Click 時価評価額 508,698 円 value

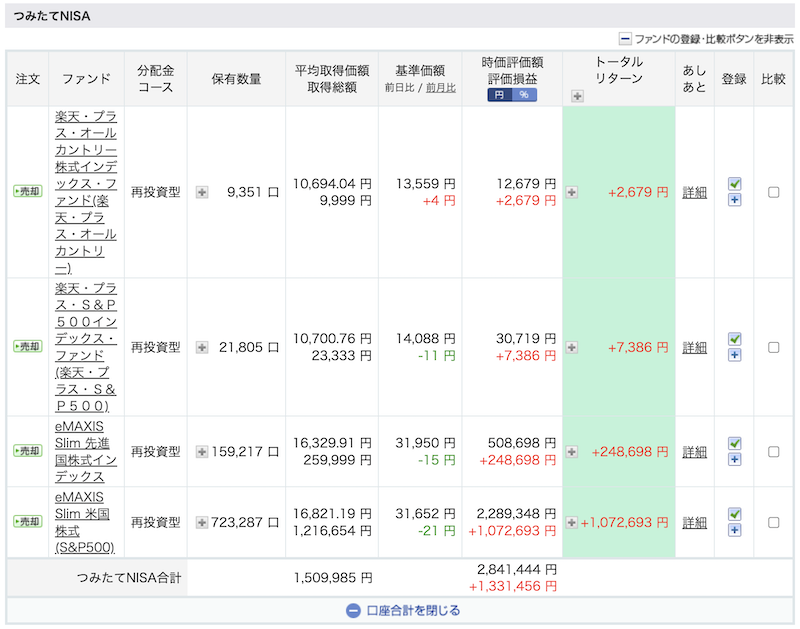coord(522,443)
